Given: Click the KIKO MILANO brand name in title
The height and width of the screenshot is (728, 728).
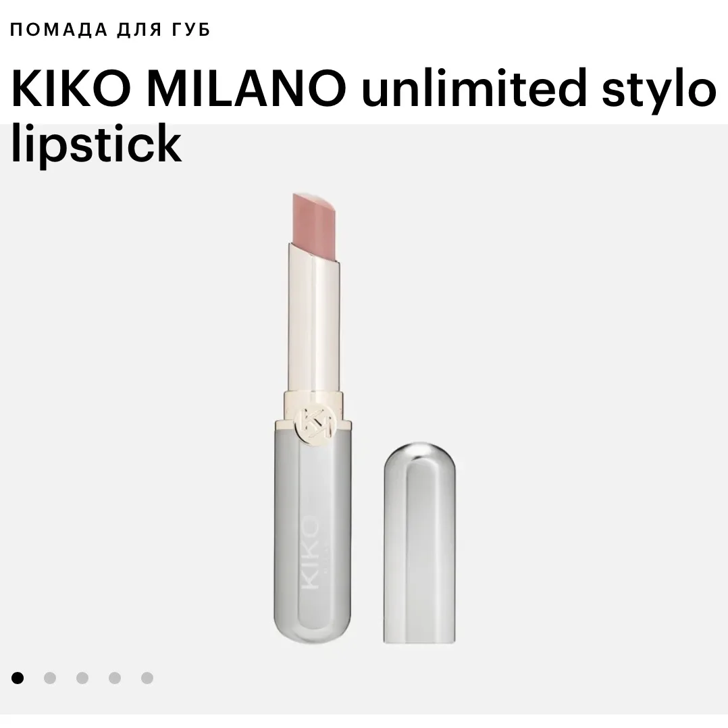Looking at the screenshot, I should pyautogui.click(x=178, y=88).
